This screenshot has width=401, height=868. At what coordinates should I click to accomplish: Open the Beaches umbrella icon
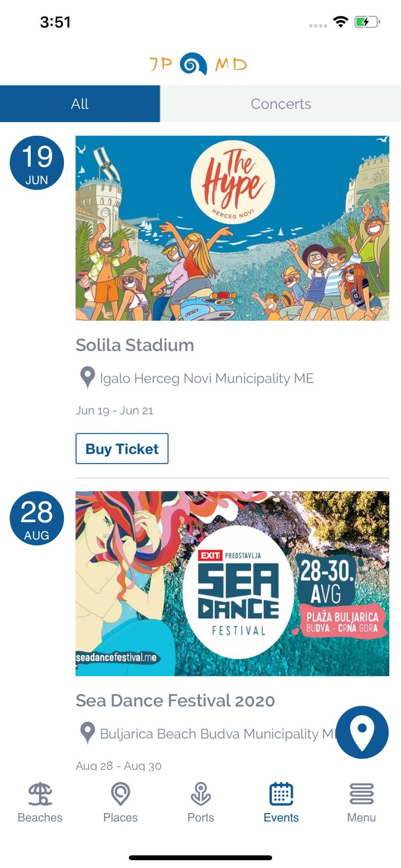tap(40, 794)
